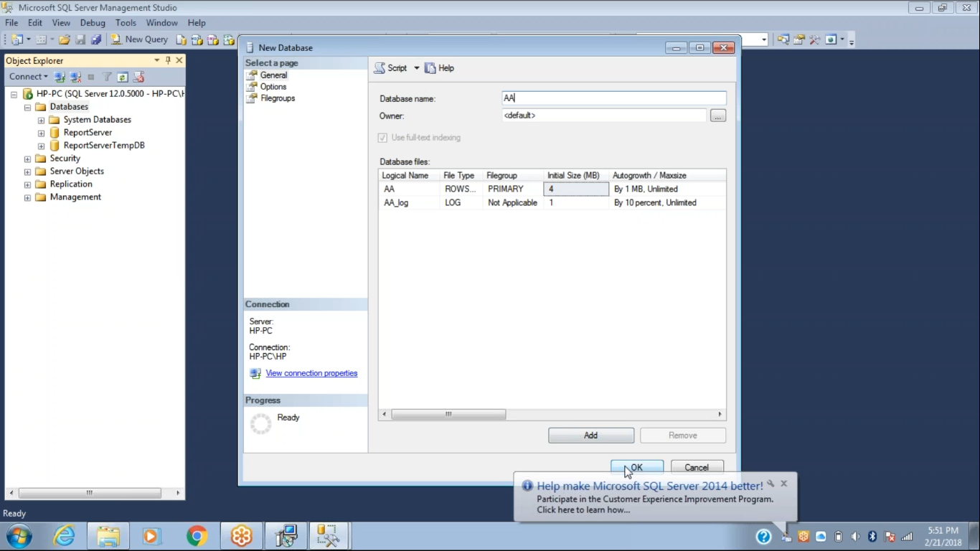Click Disconnect icon in Object Explorer
The width and height of the screenshot is (980, 551).
(75, 77)
